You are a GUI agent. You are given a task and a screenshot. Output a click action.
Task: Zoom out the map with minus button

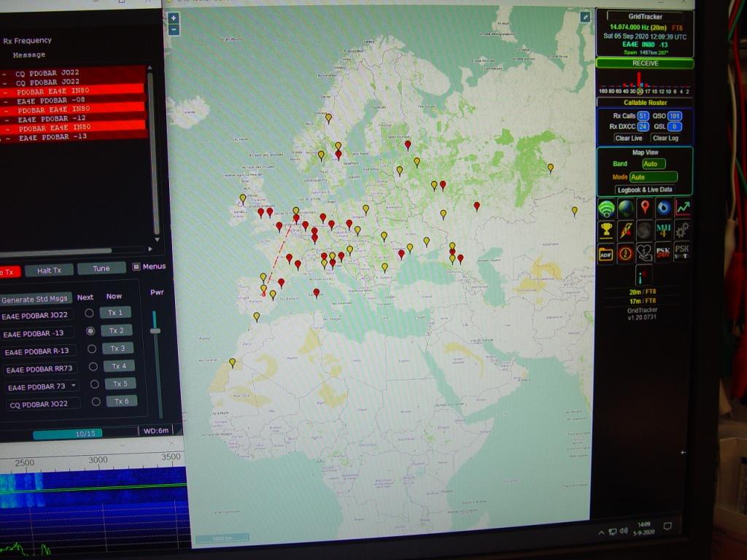(x=174, y=29)
